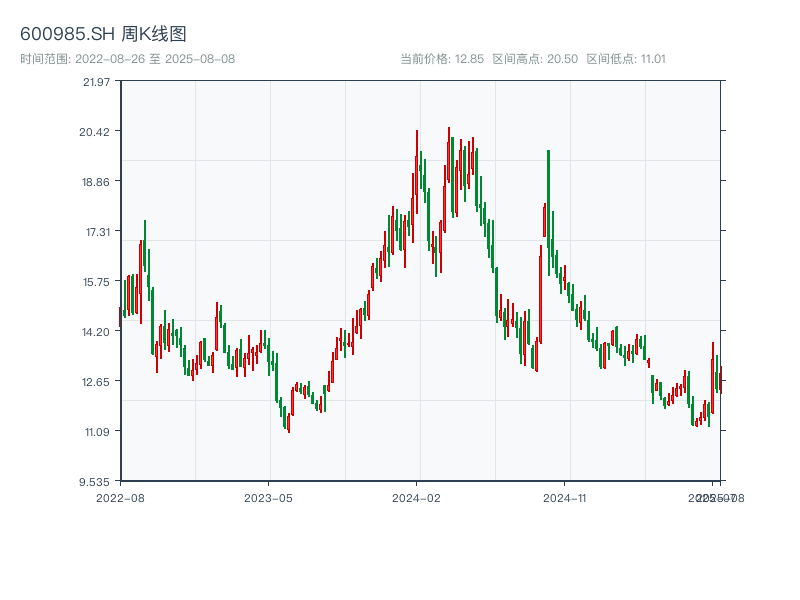Click the 当前价格: 12.85 value
This screenshot has width=800, height=600.
(x=442, y=59)
